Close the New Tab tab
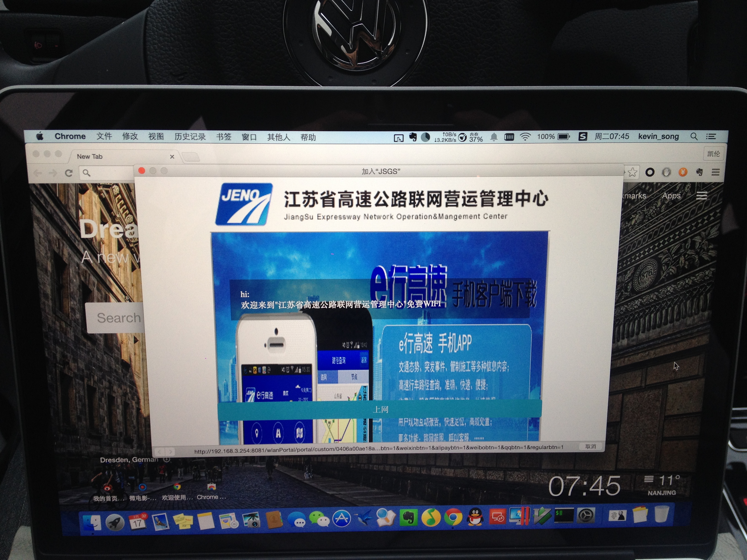747x560 pixels. point(172,157)
